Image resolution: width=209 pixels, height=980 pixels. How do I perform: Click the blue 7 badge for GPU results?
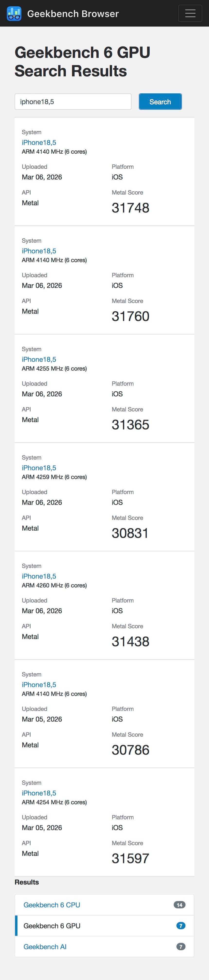coord(181,926)
